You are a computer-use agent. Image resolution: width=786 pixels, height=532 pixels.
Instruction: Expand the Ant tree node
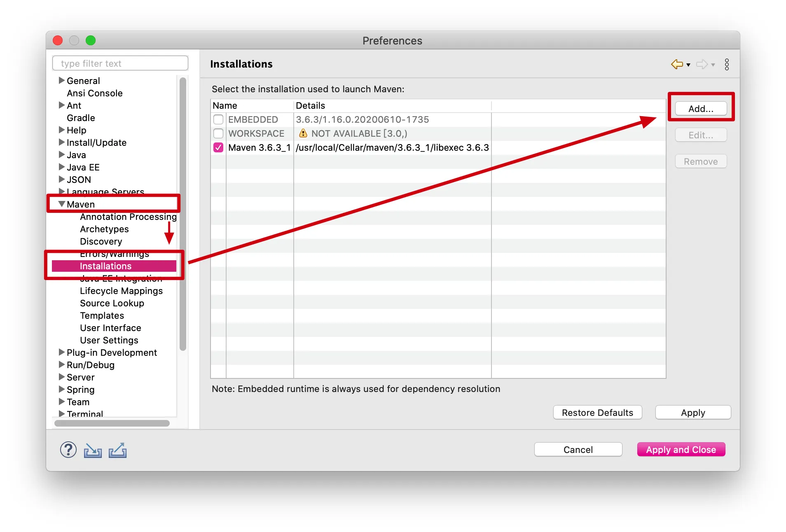click(62, 105)
